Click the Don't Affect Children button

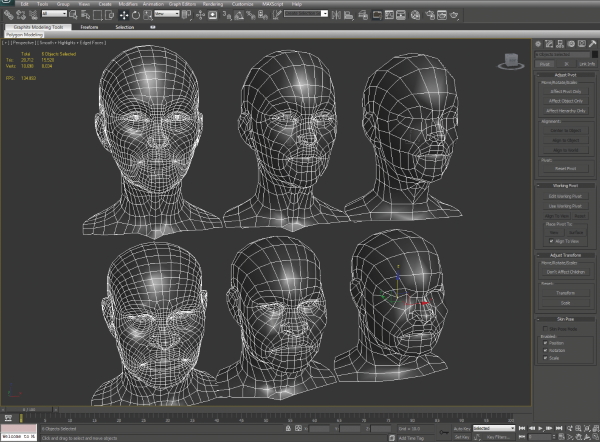pos(564,273)
